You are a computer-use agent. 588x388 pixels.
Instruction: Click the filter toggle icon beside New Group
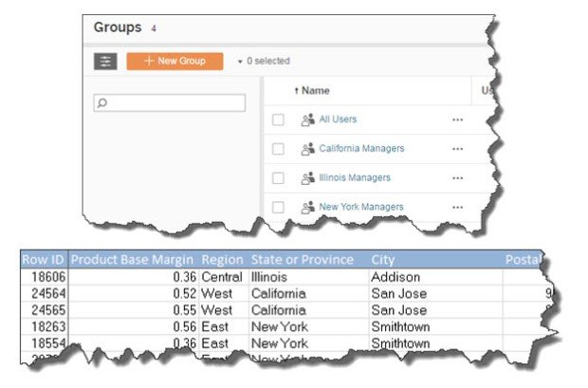[x=105, y=61]
